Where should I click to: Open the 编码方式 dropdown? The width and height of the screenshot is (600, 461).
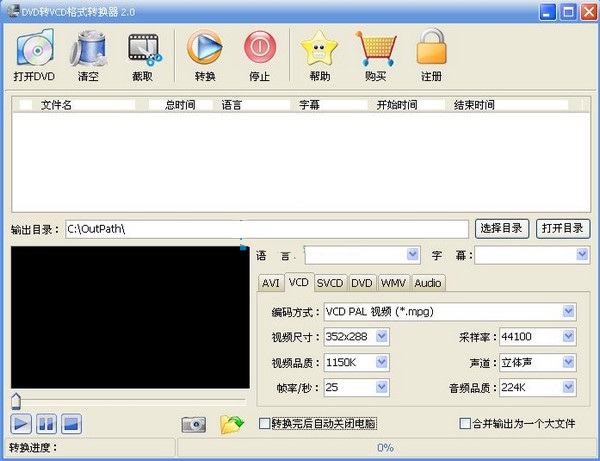(x=568, y=311)
